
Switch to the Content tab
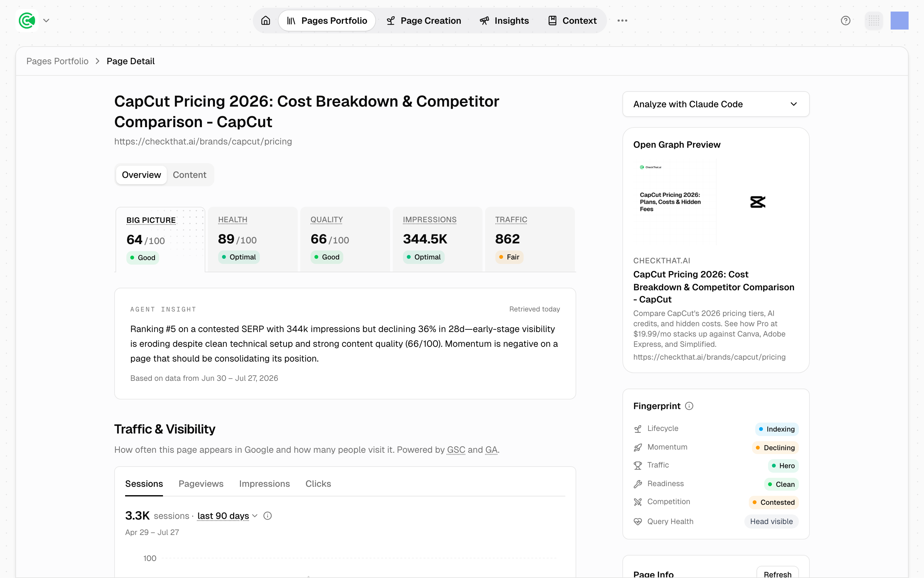click(x=189, y=175)
